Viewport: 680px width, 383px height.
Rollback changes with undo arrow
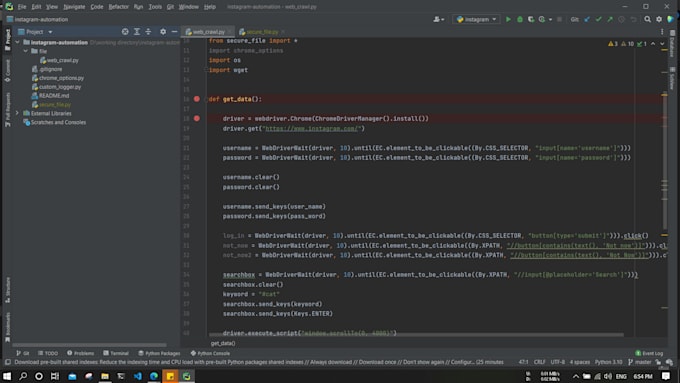pos(633,19)
